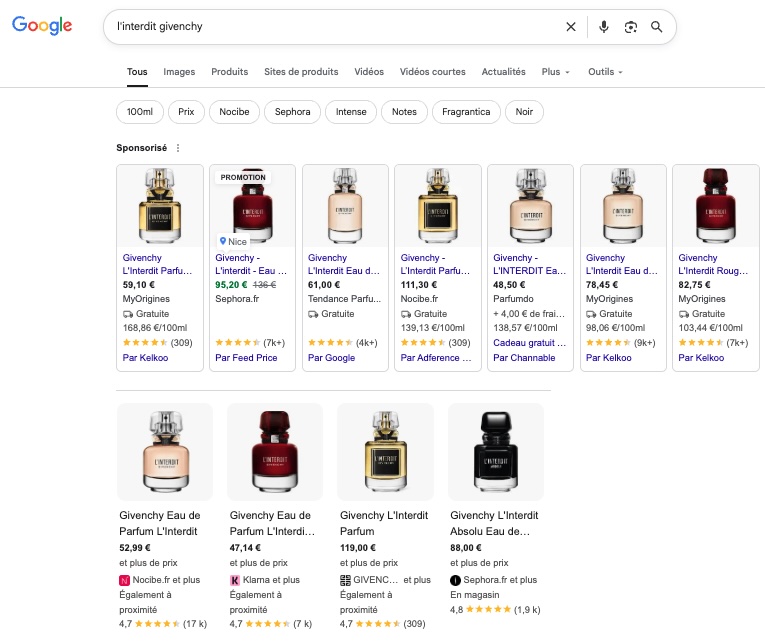
Task: Open the 119,00 € L'Interdit Parfum image
Action: point(385,452)
